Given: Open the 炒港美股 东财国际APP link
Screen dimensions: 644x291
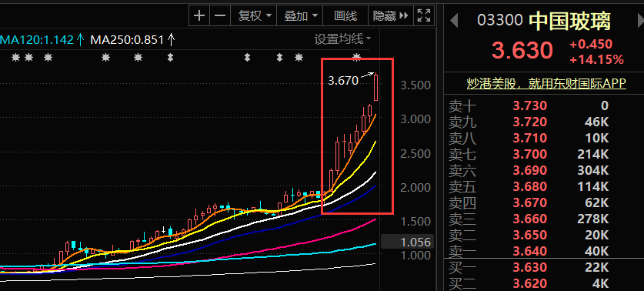Looking at the screenshot, I should 546,83.
